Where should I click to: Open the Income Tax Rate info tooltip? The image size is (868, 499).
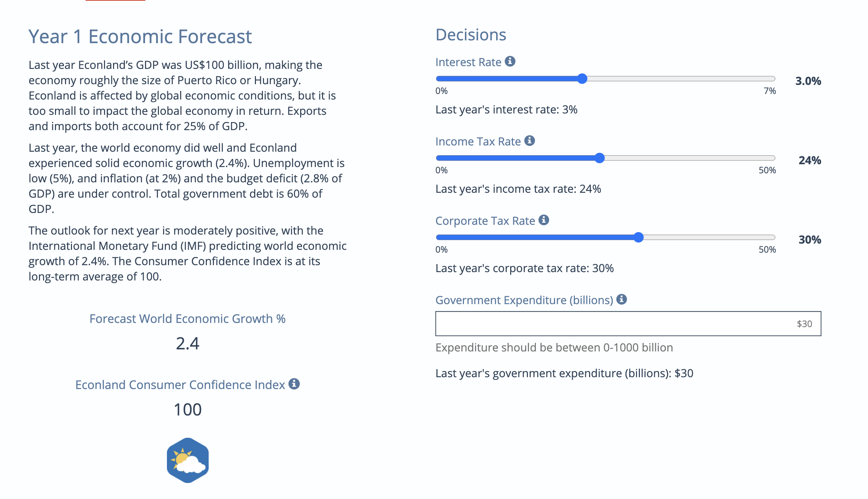click(530, 141)
